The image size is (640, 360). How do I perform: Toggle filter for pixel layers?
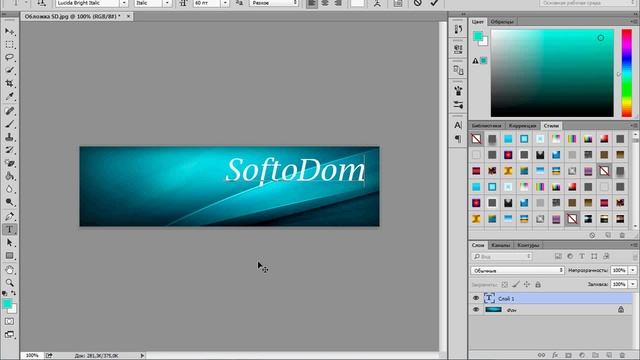558,256
